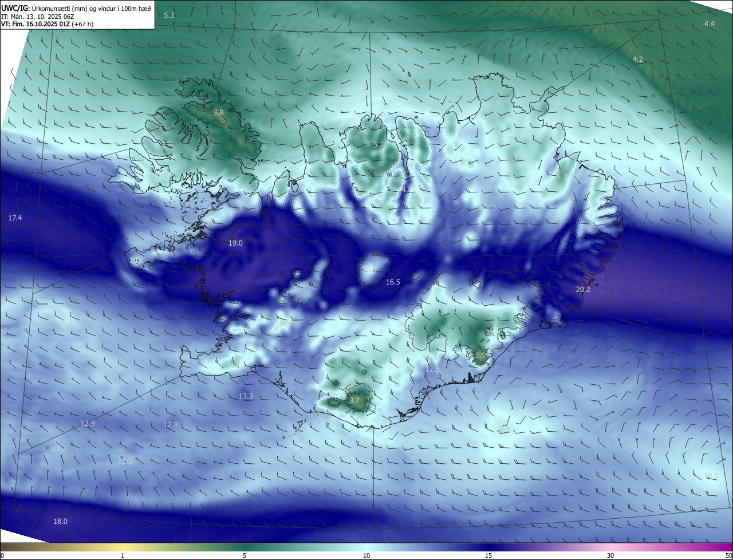Click the UWC/IG map title line

point(76,7)
